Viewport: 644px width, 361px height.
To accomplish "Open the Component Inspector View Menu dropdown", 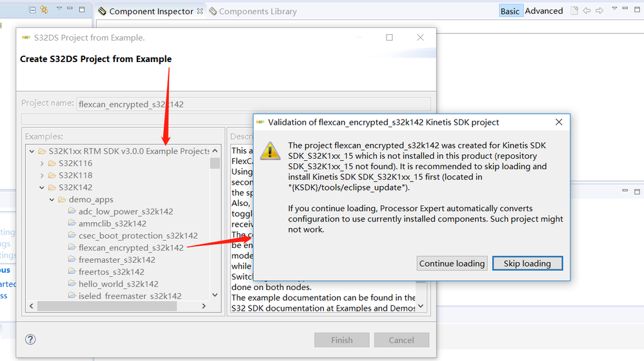I will [614, 8].
